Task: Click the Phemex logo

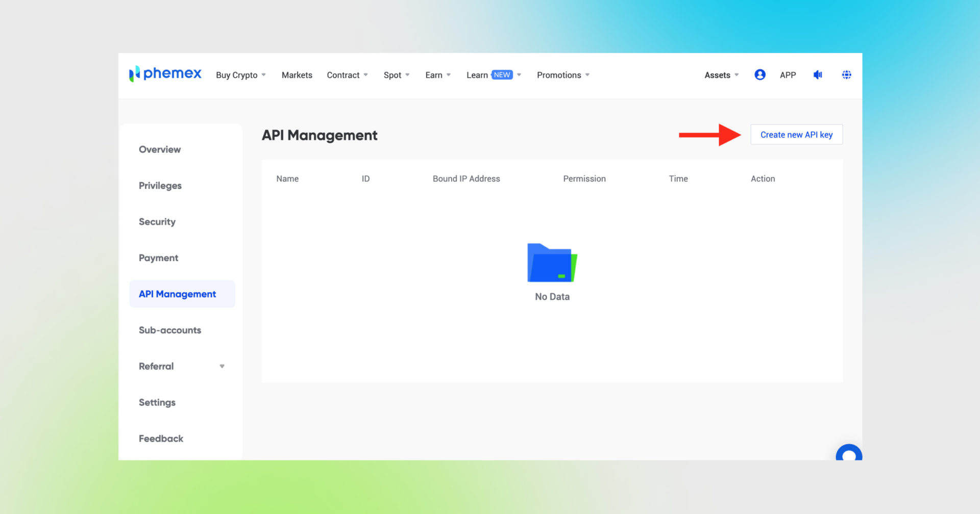Action: 165,74
